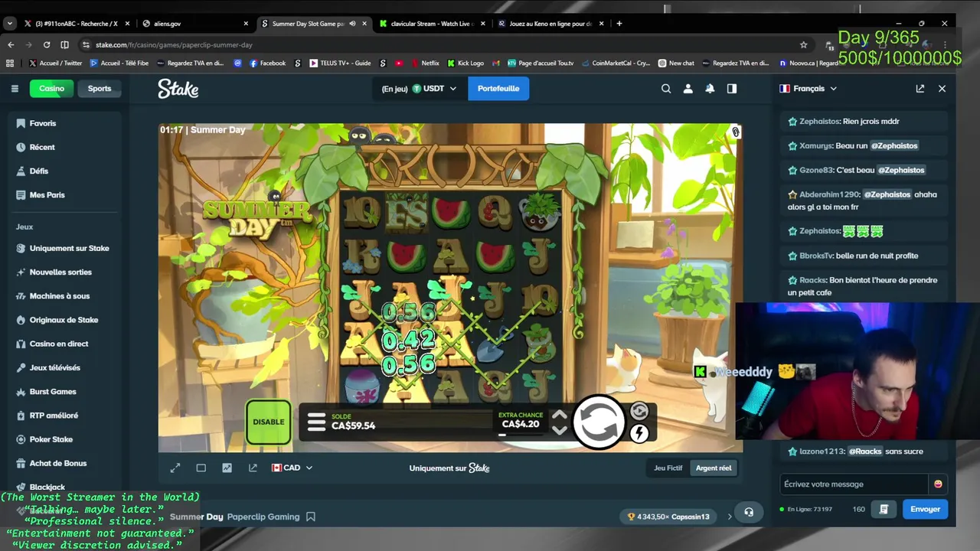This screenshot has height=551, width=980.
Task: Open the user profile icon
Action: click(688, 89)
